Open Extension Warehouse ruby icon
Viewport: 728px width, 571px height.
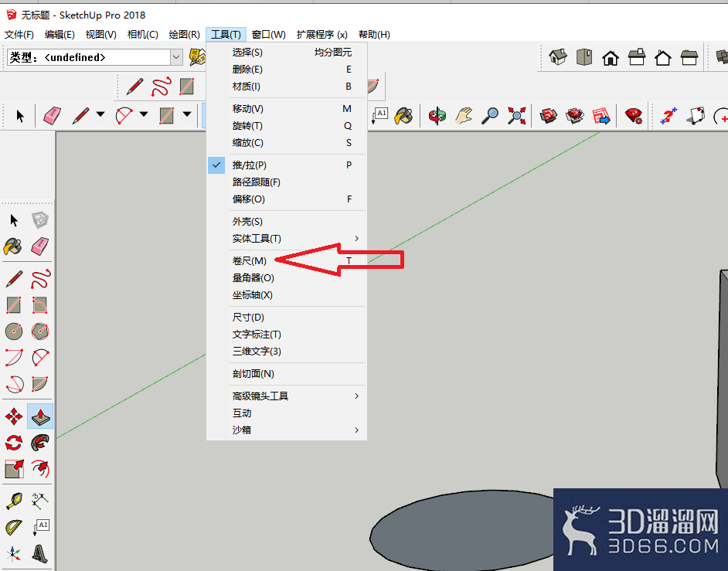pos(634,116)
